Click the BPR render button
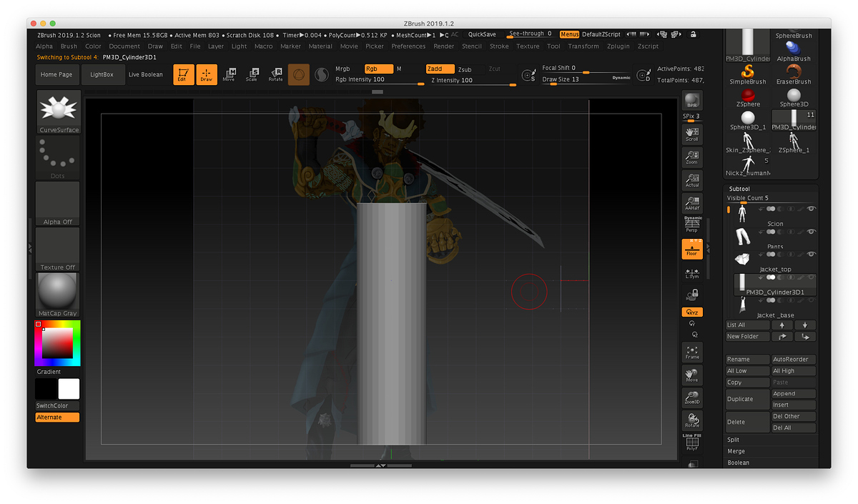Screen dimensions: 858x504 691,100
